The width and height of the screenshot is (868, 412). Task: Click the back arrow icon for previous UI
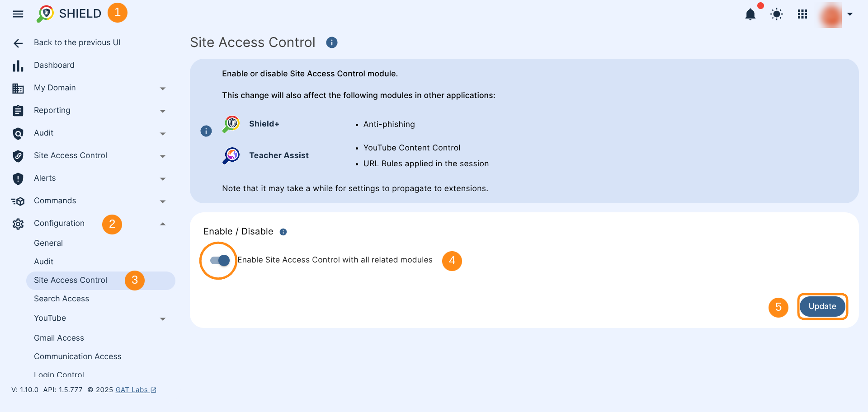pyautogui.click(x=18, y=43)
